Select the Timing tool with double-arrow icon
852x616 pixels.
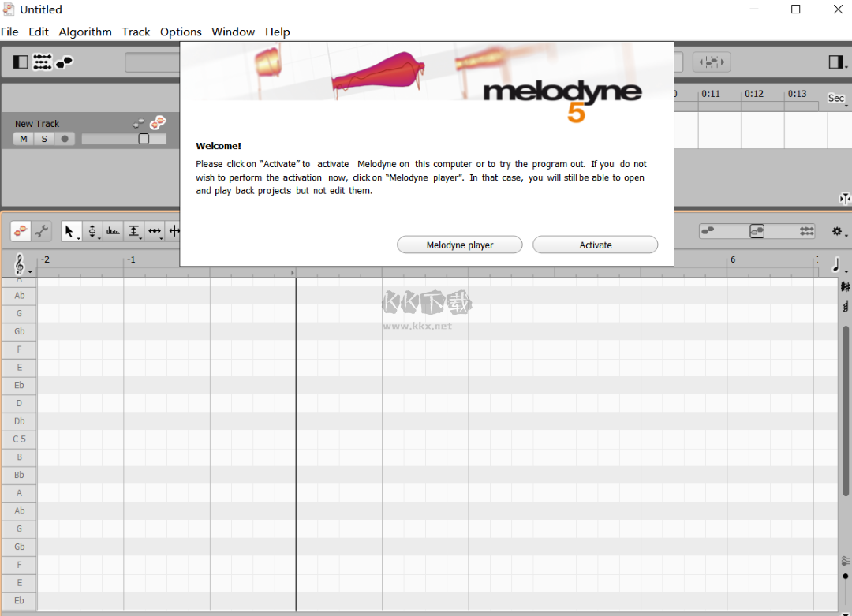[155, 231]
